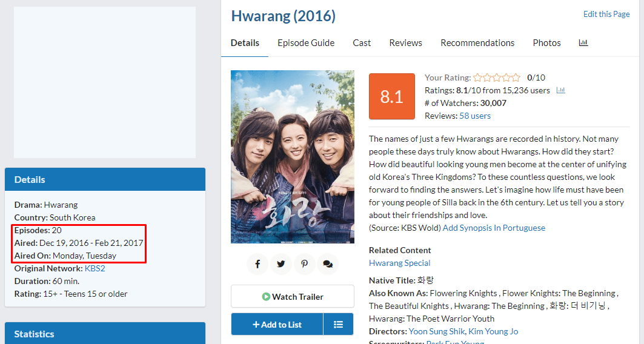Click 'Drama: Hwarang' text

coord(46,205)
